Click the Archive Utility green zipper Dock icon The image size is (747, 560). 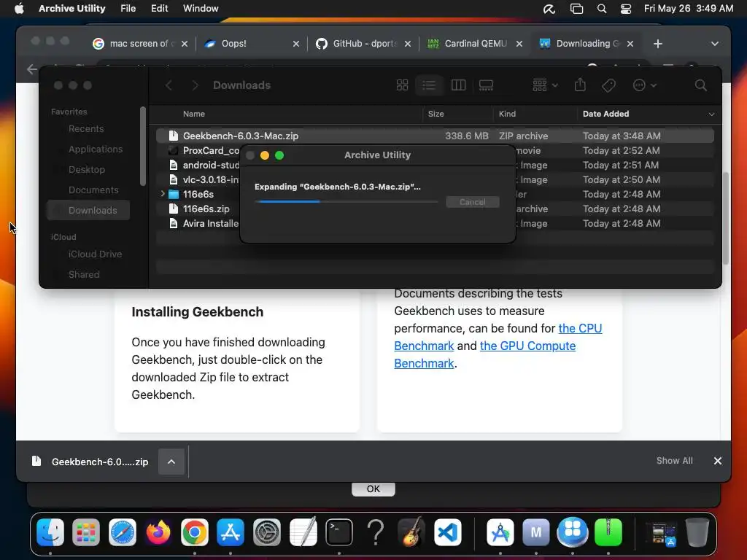click(x=608, y=532)
